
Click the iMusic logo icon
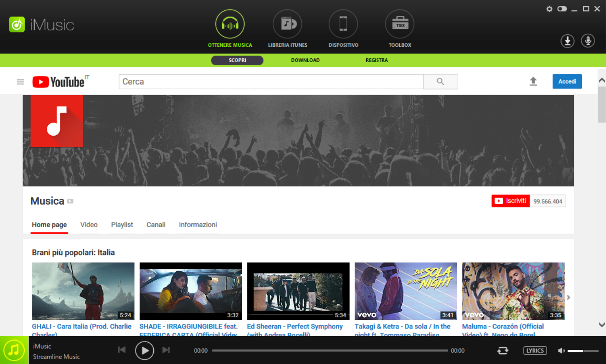click(17, 25)
